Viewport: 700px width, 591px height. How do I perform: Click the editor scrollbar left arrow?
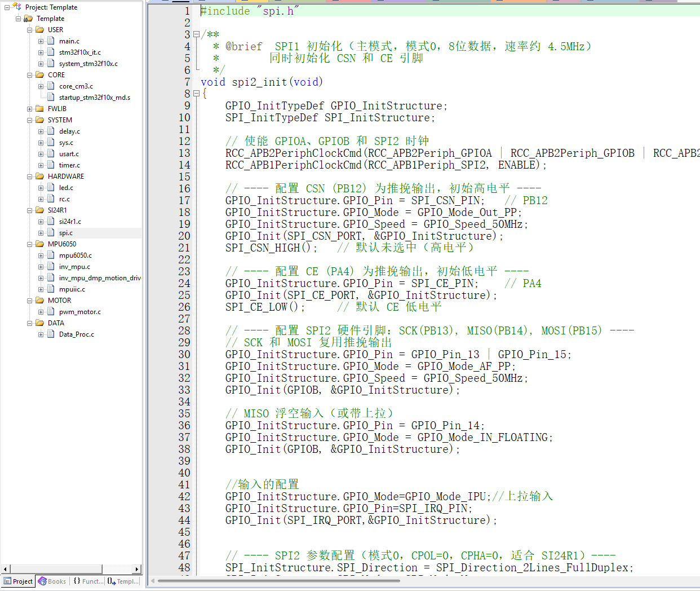pyautogui.click(x=152, y=580)
